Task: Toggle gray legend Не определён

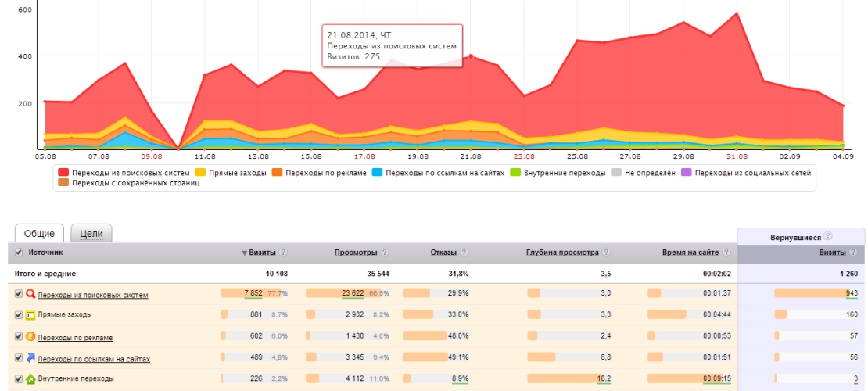Action: click(x=644, y=174)
